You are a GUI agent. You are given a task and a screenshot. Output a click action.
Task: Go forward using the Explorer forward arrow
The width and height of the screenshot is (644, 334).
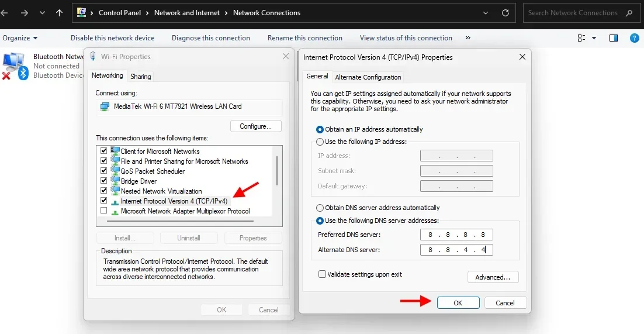coord(25,13)
